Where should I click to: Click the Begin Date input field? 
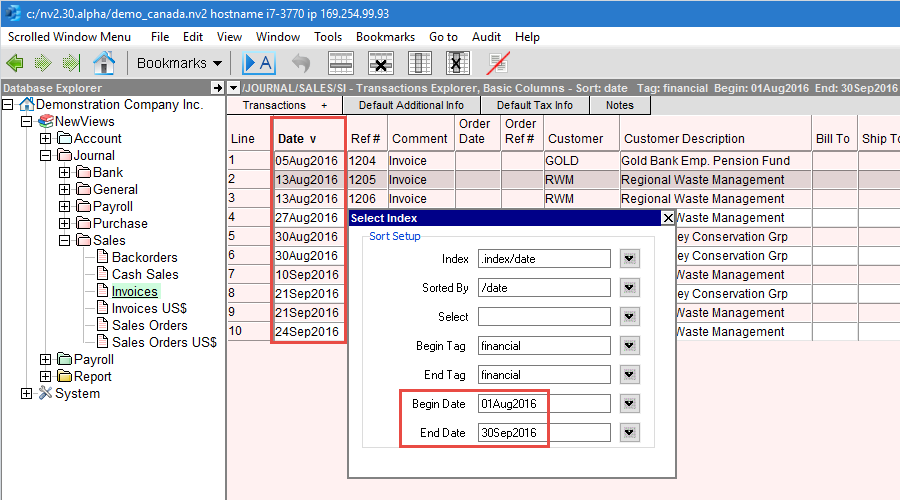click(x=543, y=404)
